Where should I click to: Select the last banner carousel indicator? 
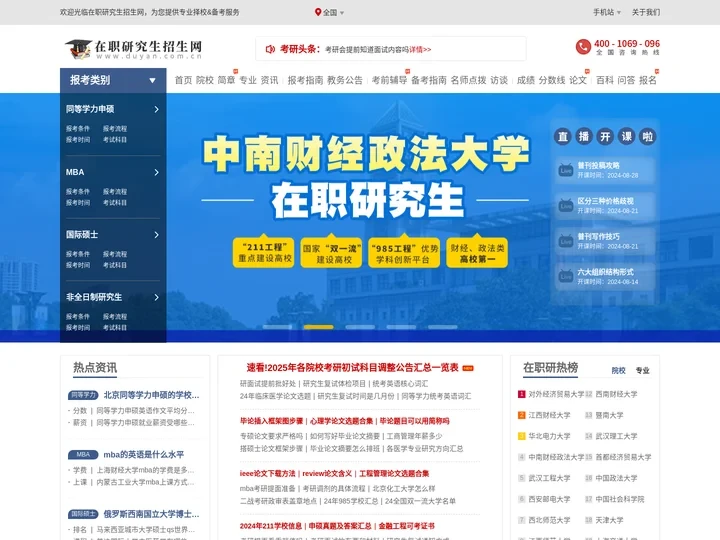(x=443, y=327)
